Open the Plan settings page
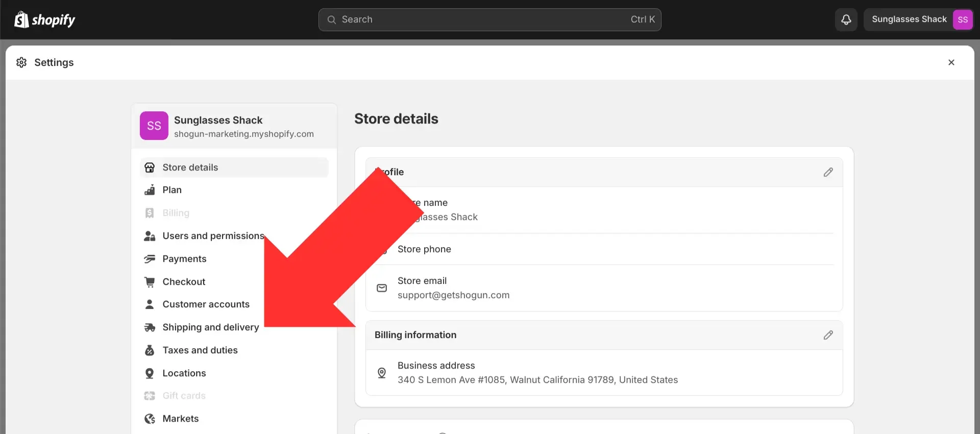The image size is (980, 434). point(172,190)
